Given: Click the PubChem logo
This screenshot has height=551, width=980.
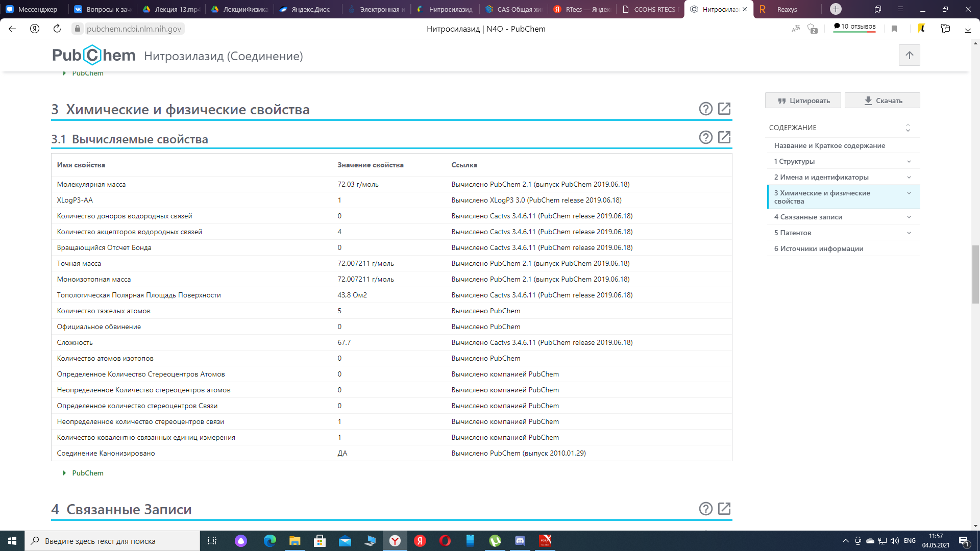Looking at the screenshot, I should (94, 55).
